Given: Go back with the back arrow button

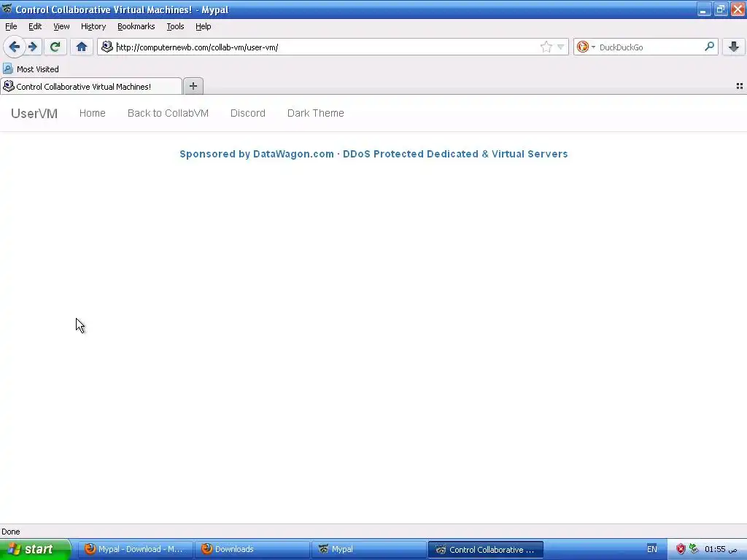Looking at the screenshot, I should pos(15,47).
